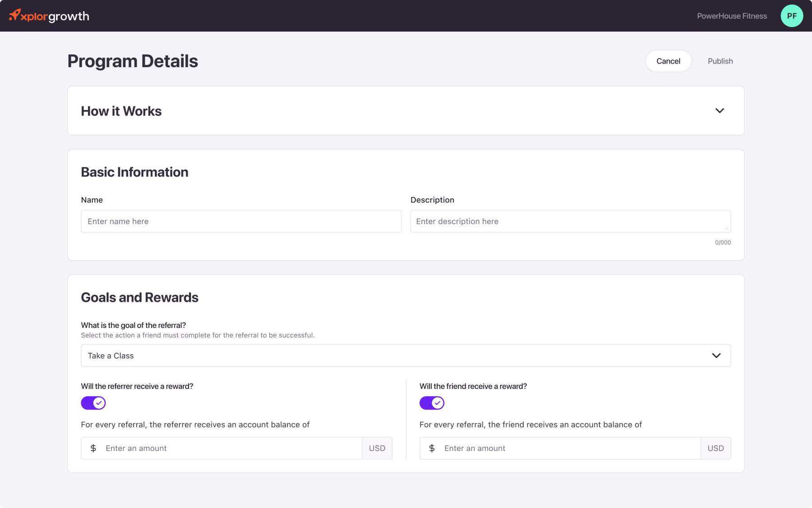This screenshot has width=812, height=508.
Task: Toggle 'Will the referrer receive a reward?'
Action: (x=93, y=403)
